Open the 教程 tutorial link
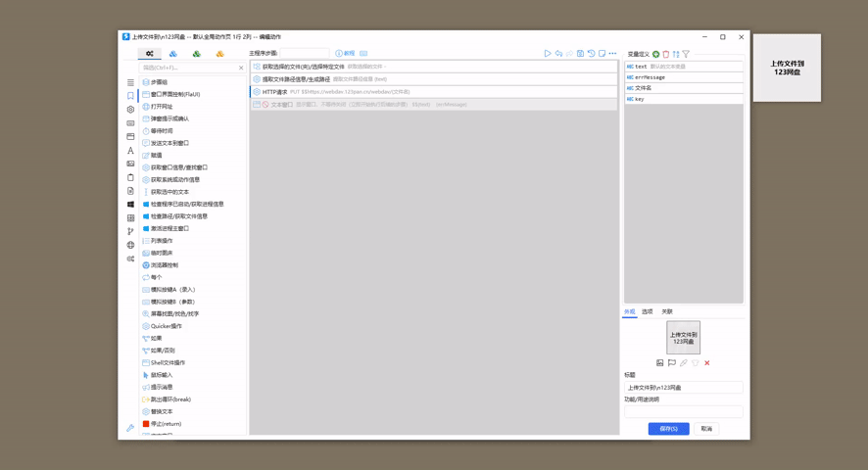 click(346, 54)
